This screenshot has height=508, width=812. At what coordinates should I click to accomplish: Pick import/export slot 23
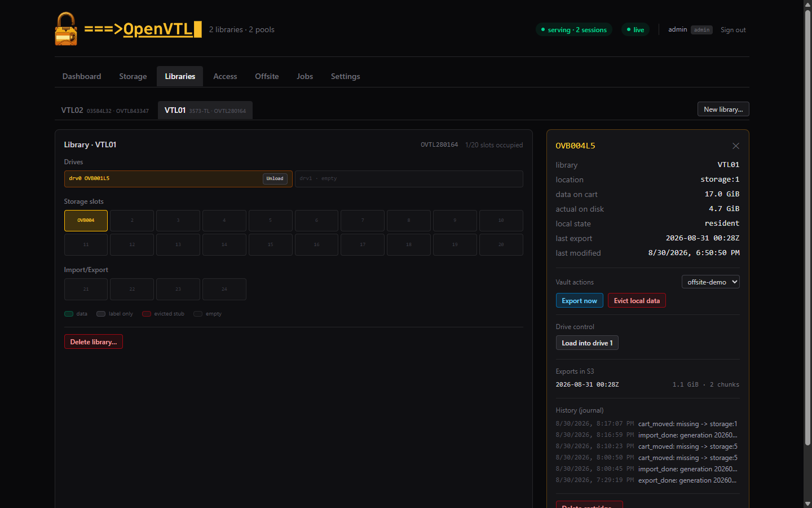tap(178, 289)
